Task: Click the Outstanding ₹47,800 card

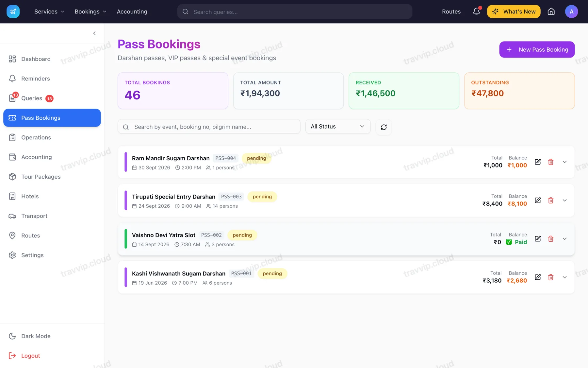Action: click(519, 91)
